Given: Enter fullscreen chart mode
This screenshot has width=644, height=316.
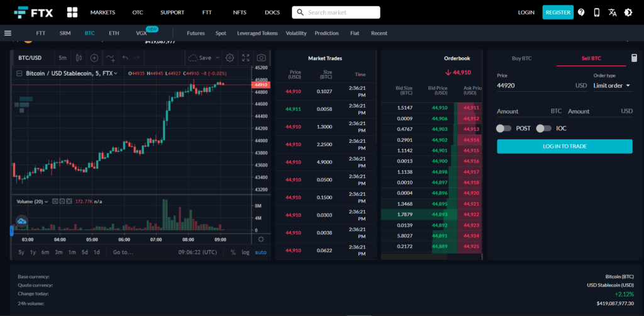Looking at the screenshot, I should 246,58.
